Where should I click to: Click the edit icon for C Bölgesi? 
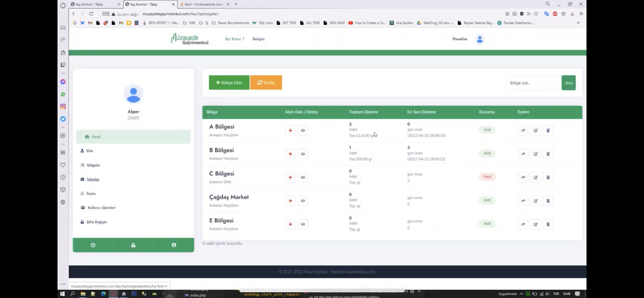pyautogui.click(x=535, y=177)
